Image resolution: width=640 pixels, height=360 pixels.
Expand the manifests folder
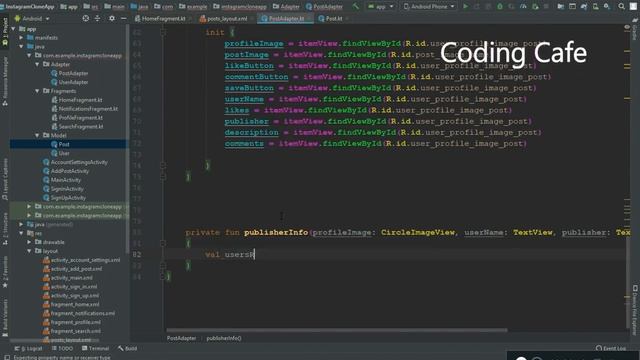(21, 38)
